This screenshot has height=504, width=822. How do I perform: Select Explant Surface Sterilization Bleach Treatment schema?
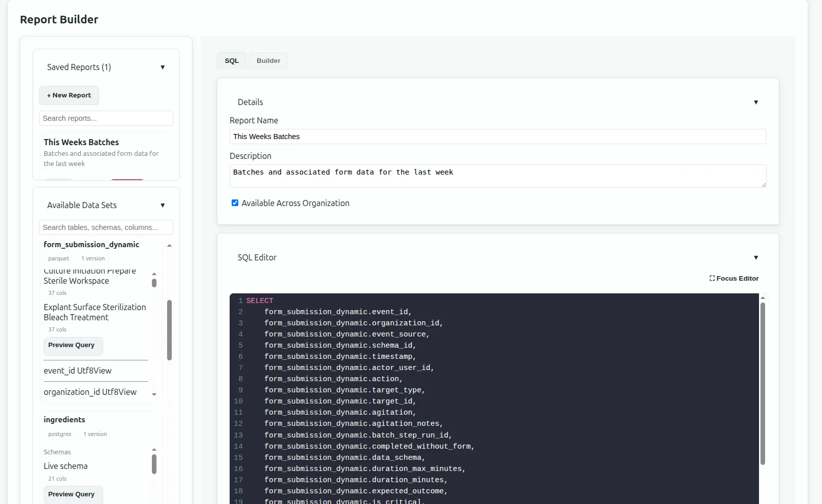pyautogui.click(x=95, y=312)
